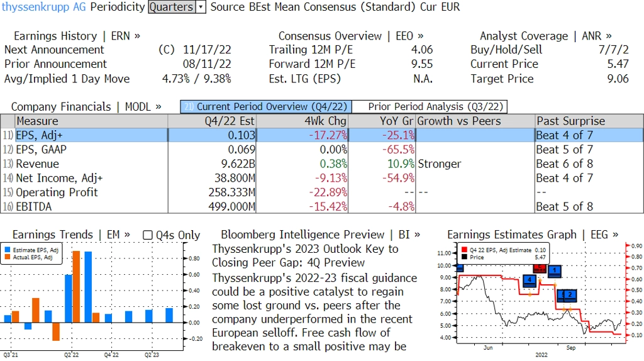Screen dimensions: 644x361
Task: Open Company Financials MODL link
Action: [86, 107]
